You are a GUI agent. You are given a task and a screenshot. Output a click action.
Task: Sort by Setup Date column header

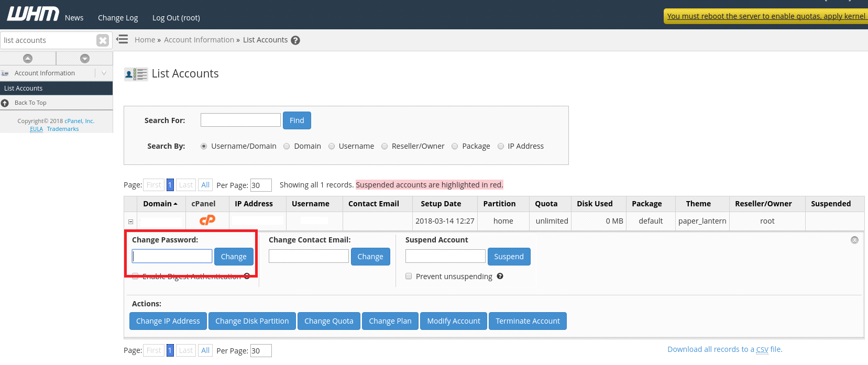click(x=441, y=204)
